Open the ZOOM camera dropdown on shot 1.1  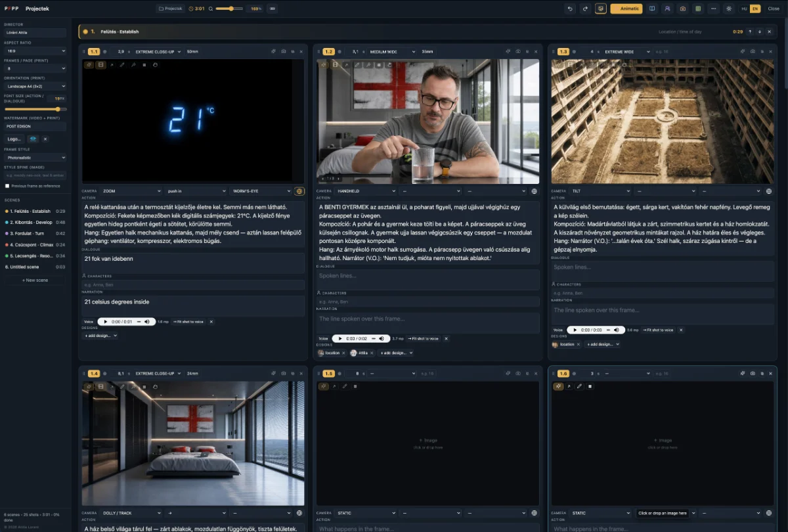[131, 191]
